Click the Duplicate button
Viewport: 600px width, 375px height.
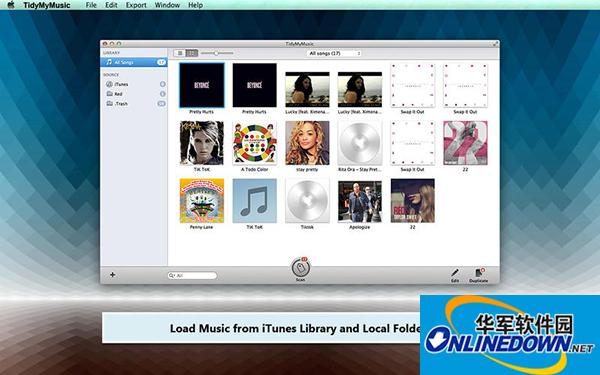point(479,275)
